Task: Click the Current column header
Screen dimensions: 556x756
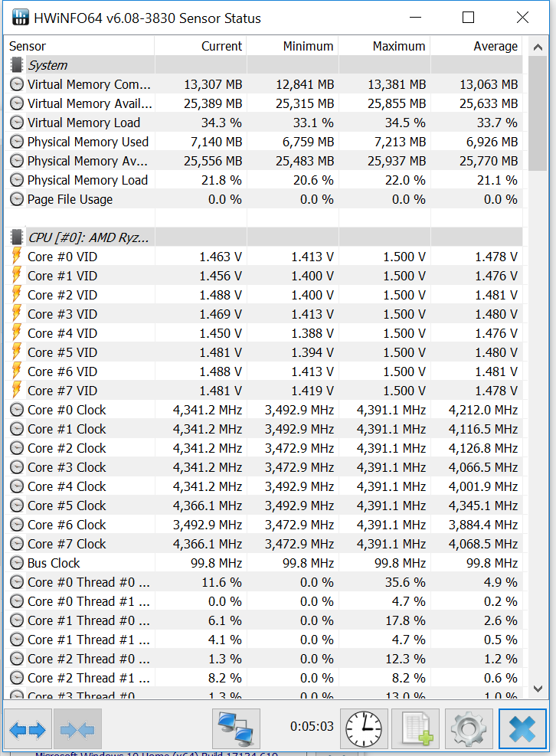Action: point(221,46)
